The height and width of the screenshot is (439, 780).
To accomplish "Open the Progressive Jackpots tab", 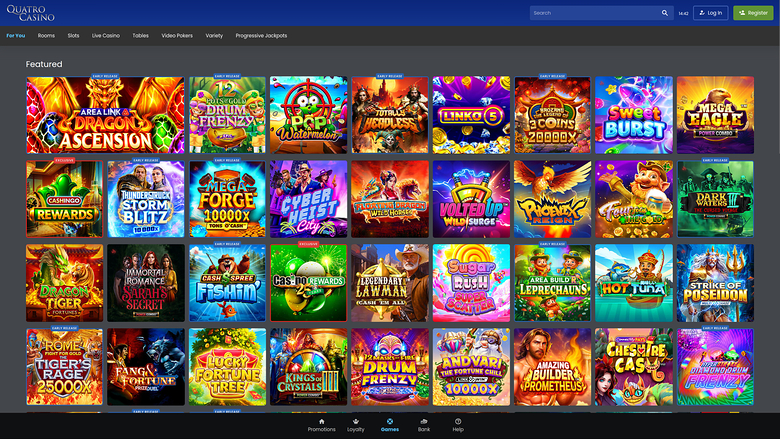I will (x=261, y=36).
